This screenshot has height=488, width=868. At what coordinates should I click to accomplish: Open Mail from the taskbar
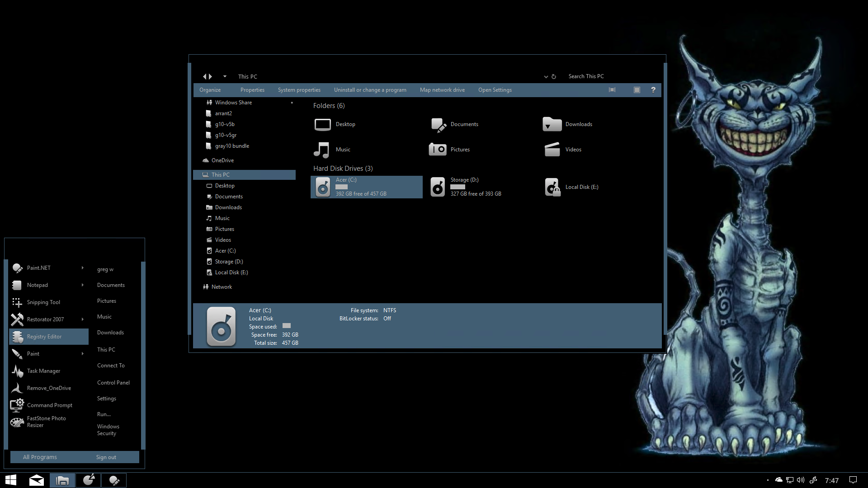36,480
